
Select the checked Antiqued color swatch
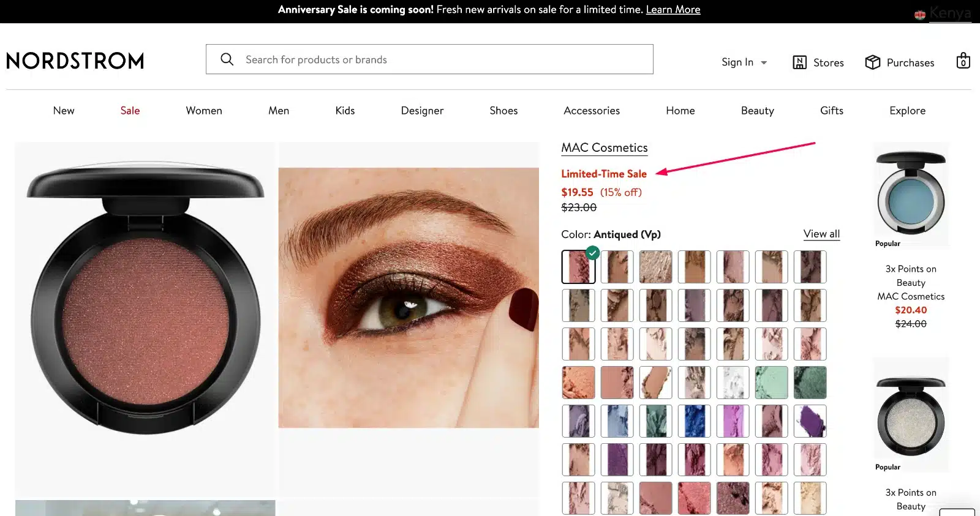(578, 267)
